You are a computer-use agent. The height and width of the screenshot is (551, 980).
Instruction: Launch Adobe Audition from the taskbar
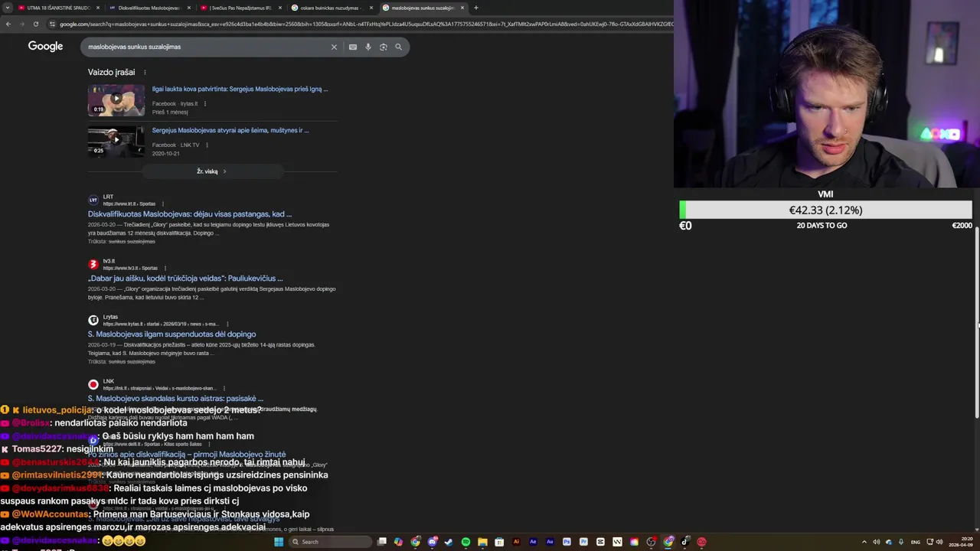click(x=550, y=542)
